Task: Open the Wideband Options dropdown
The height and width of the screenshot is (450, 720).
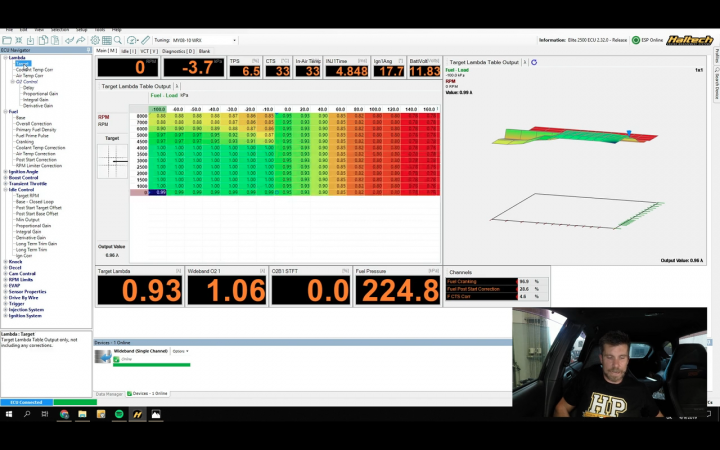Action: point(180,351)
